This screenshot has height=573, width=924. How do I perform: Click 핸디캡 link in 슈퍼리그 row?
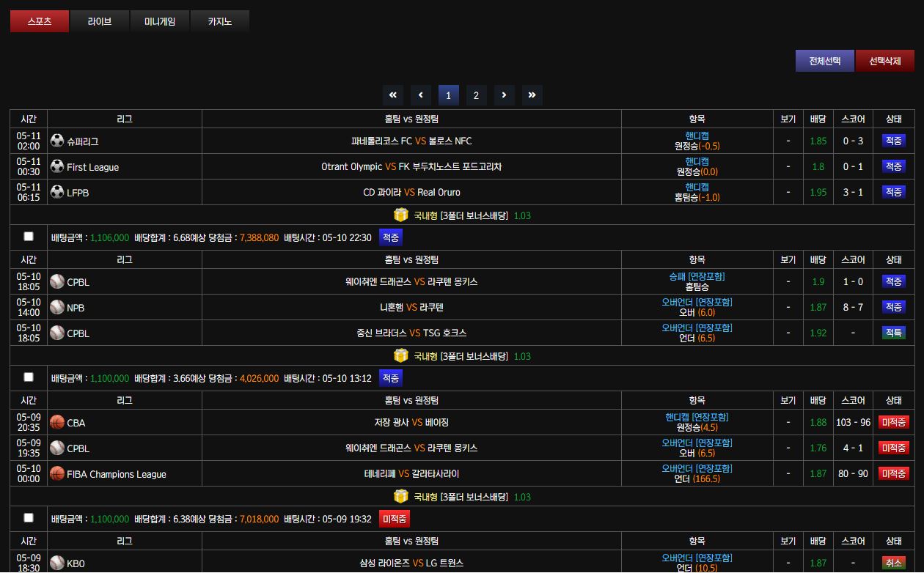pos(697,136)
